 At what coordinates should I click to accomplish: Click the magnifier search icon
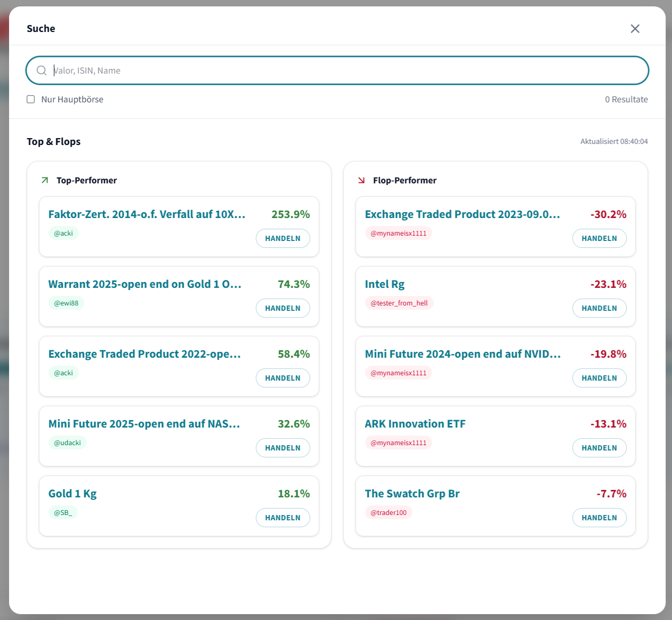pos(42,70)
